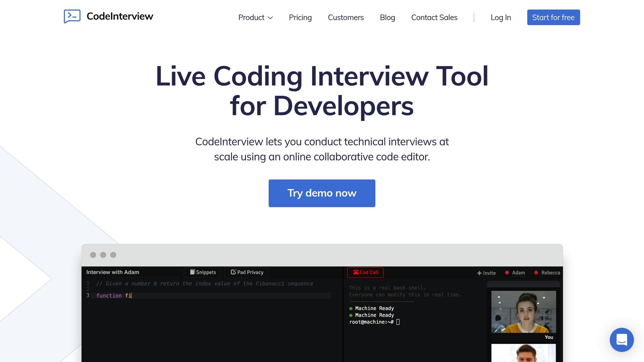The image size is (644, 362).
Task: Open the Blog page from the menu
Action: tap(387, 18)
